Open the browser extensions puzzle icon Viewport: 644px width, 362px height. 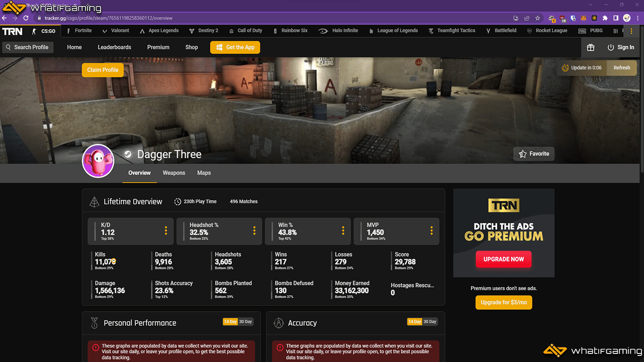[x=605, y=18]
